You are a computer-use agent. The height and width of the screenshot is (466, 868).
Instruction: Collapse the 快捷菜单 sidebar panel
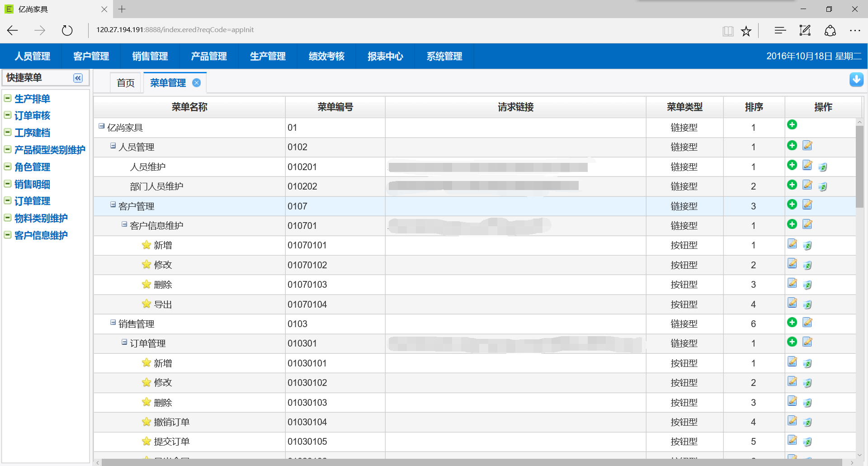pos(78,78)
